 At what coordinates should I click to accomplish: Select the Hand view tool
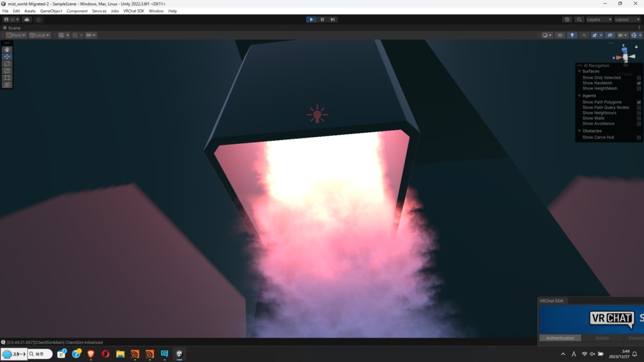(x=7, y=50)
